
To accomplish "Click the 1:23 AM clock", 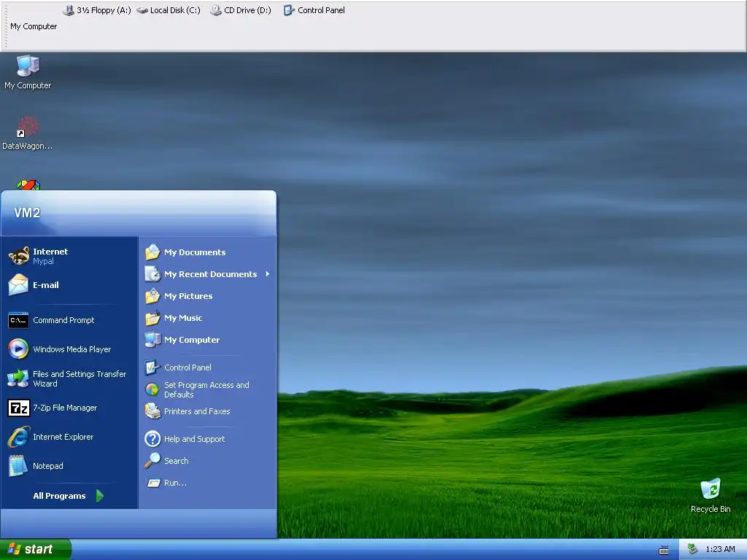I will pyautogui.click(x=720, y=549).
